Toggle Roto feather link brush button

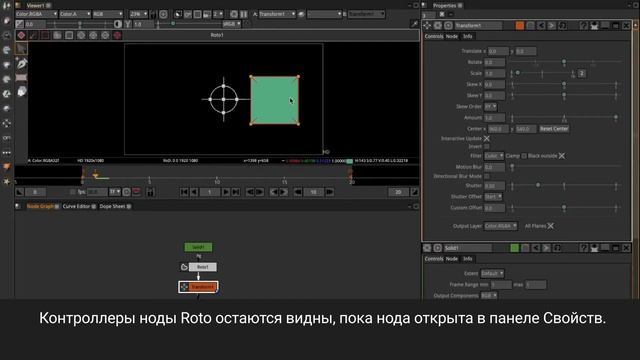click(33, 36)
